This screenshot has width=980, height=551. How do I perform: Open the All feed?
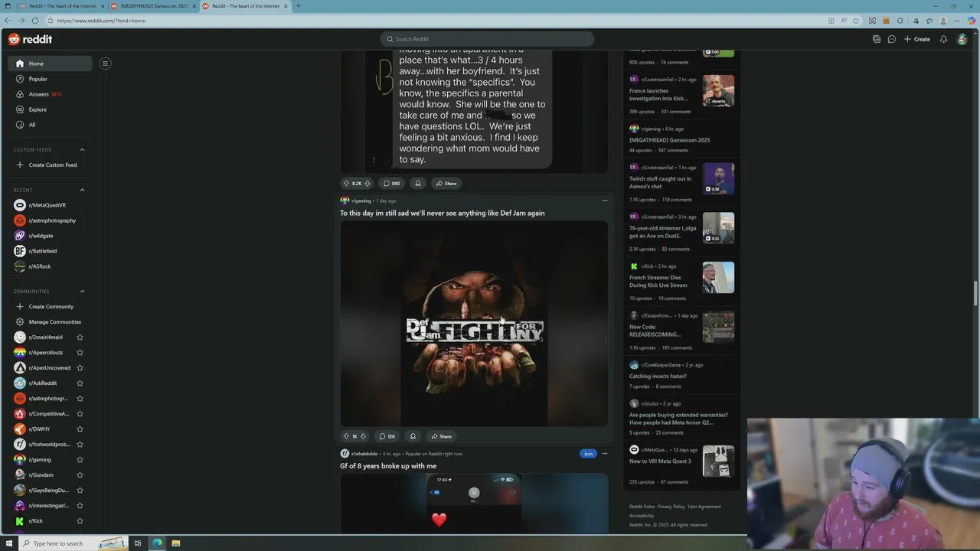point(50,125)
